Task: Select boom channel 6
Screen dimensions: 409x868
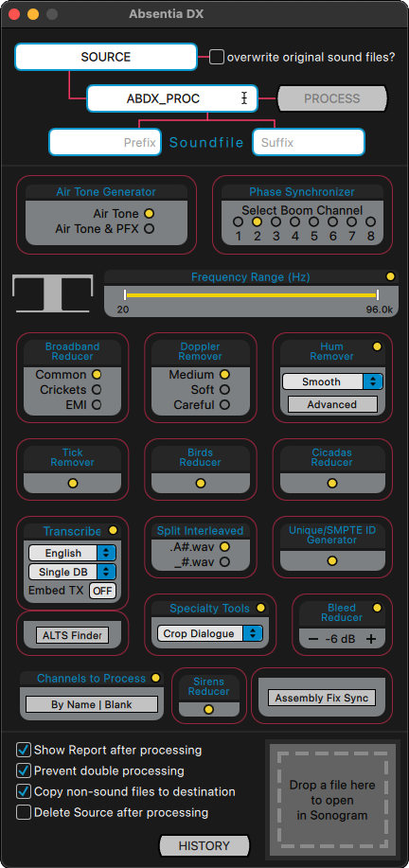Action: pos(332,222)
